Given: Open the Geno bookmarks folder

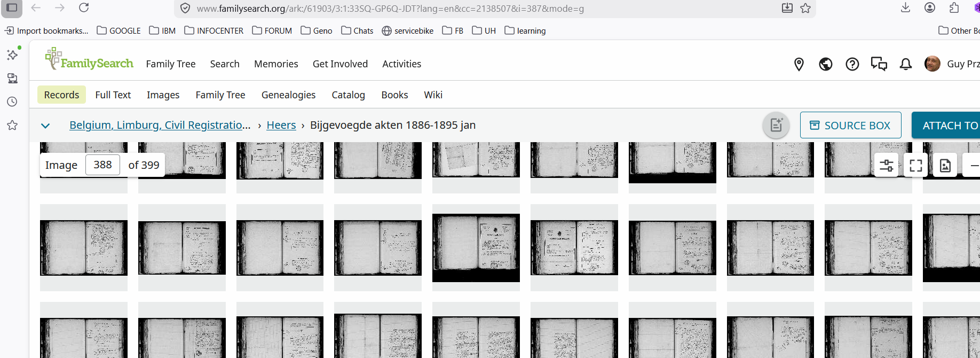Looking at the screenshot, I should point(316,30).
